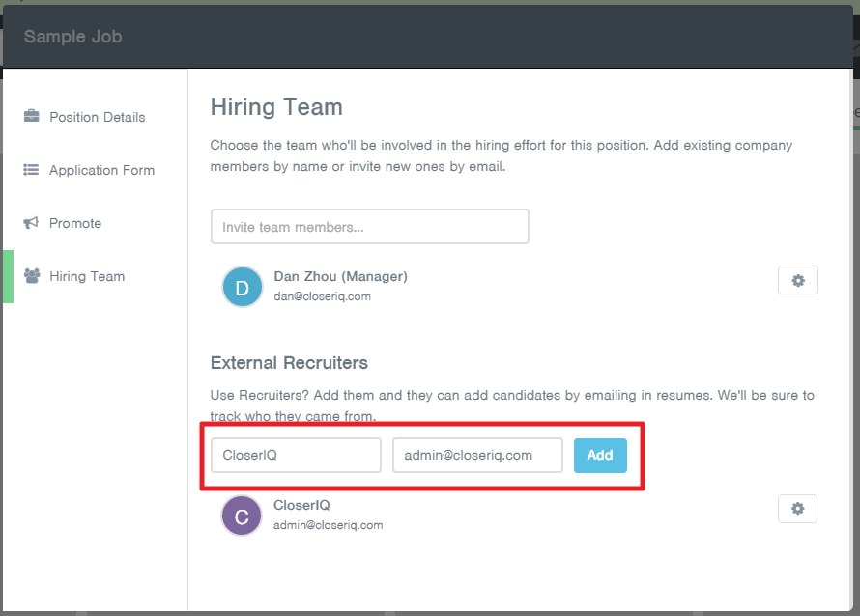Click the briefcase icon beside Position Details
The height and width of the screenshot is (616, 860).
pos(32,117)
